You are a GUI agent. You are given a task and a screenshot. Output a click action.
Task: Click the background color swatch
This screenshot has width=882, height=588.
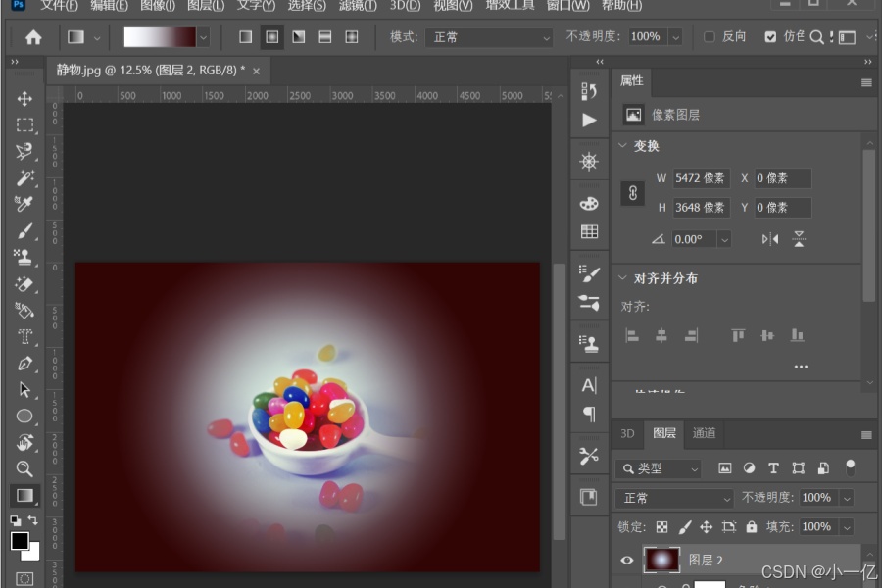click(x=33, y=553)
